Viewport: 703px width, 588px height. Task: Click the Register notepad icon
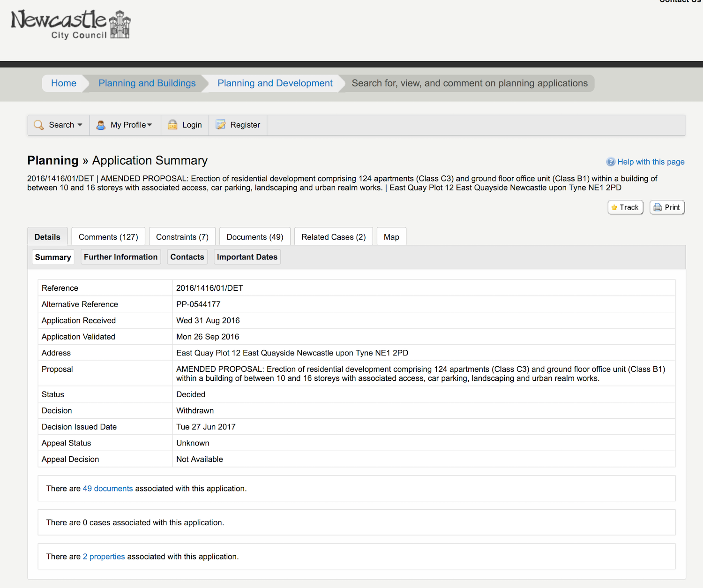(x=220, y=125)
